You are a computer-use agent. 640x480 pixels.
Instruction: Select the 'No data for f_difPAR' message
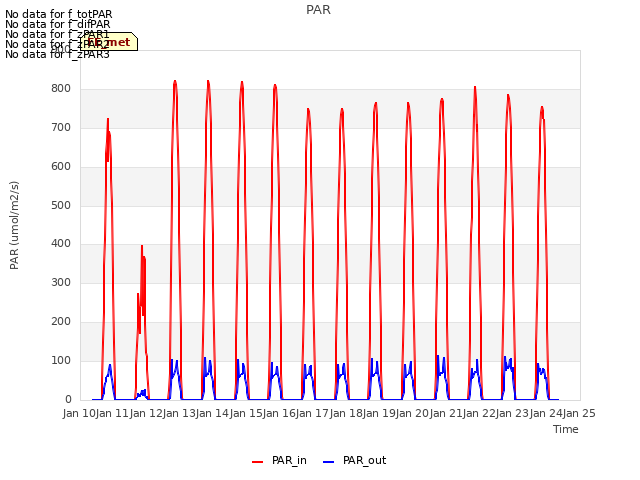click(x=58, y=24)
